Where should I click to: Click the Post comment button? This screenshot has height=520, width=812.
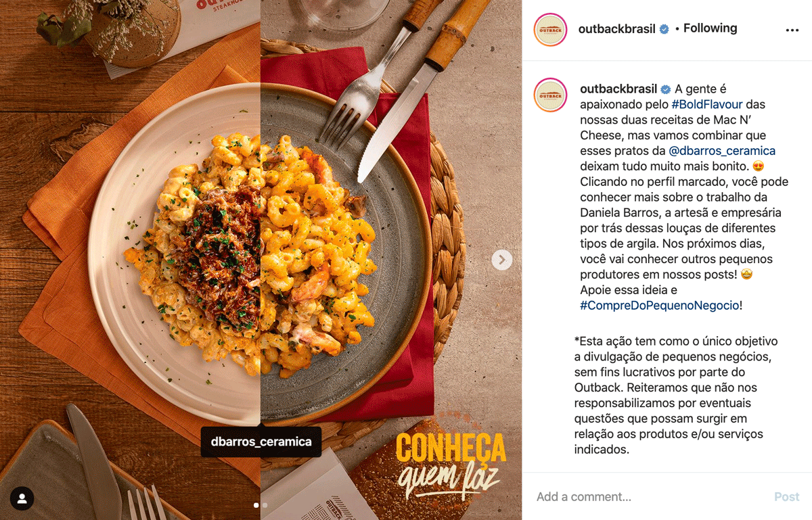point(787,497)
